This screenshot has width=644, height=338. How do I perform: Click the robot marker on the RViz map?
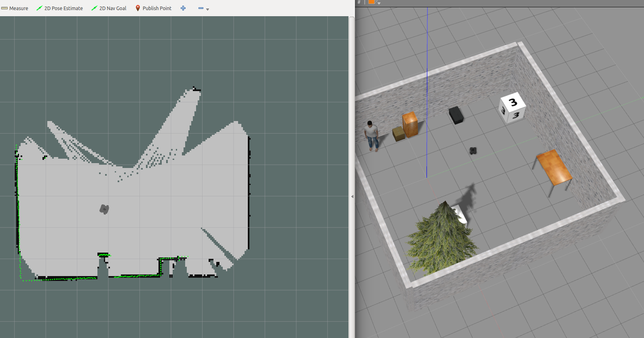click(x=104, y=209)
